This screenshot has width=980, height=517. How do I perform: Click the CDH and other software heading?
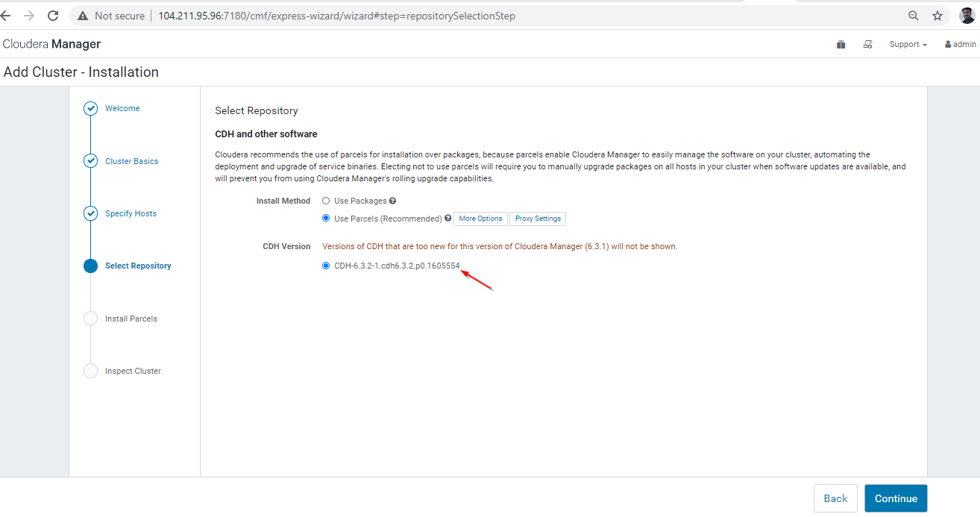(266, 134)
